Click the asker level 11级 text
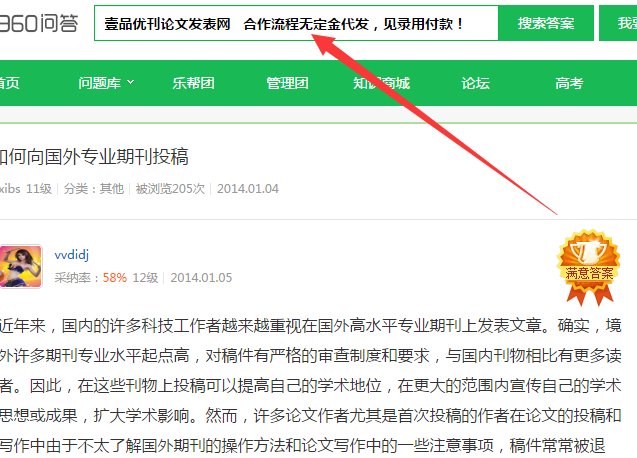This screenshot has height=458, width=637. 39,189
